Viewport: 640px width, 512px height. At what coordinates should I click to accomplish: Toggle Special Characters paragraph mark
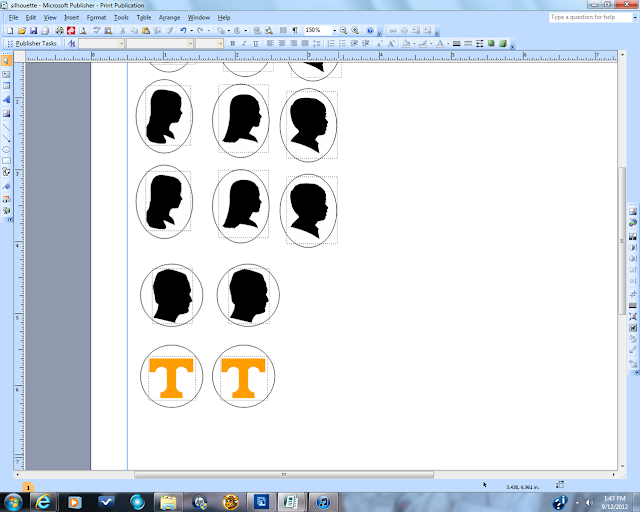tap(295, 31)
